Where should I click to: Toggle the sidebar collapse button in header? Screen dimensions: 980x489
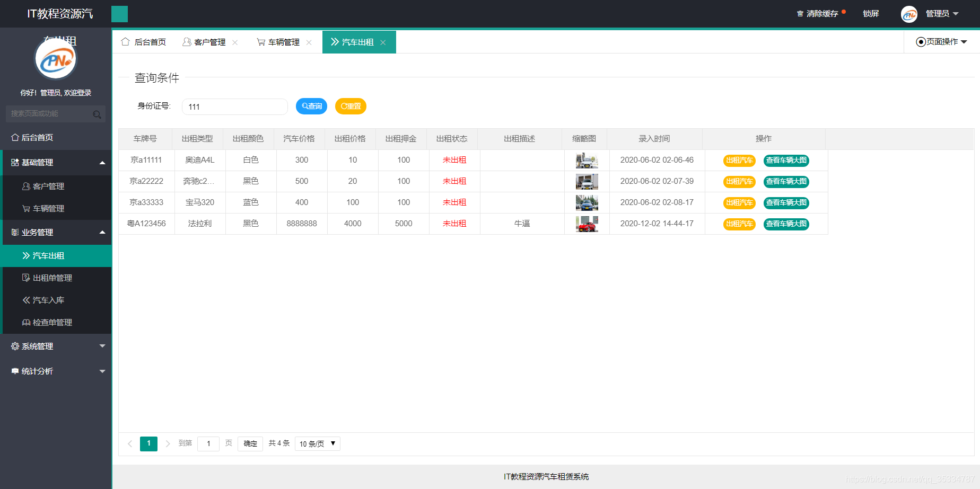[x=119, y=14]
